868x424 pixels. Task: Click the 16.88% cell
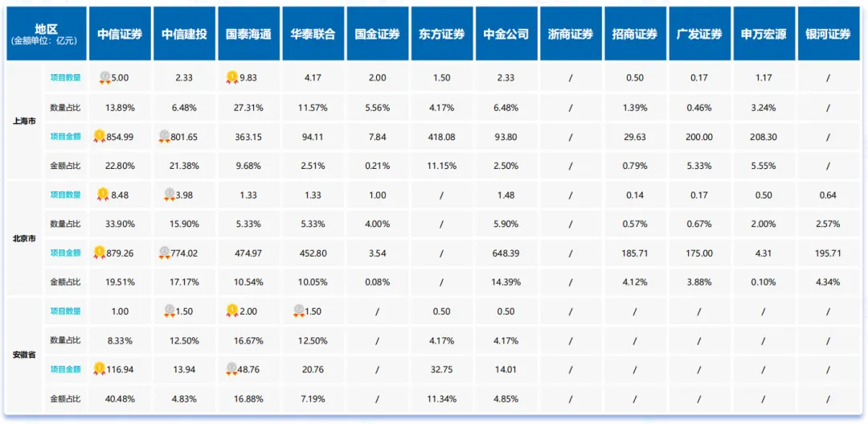248,398
